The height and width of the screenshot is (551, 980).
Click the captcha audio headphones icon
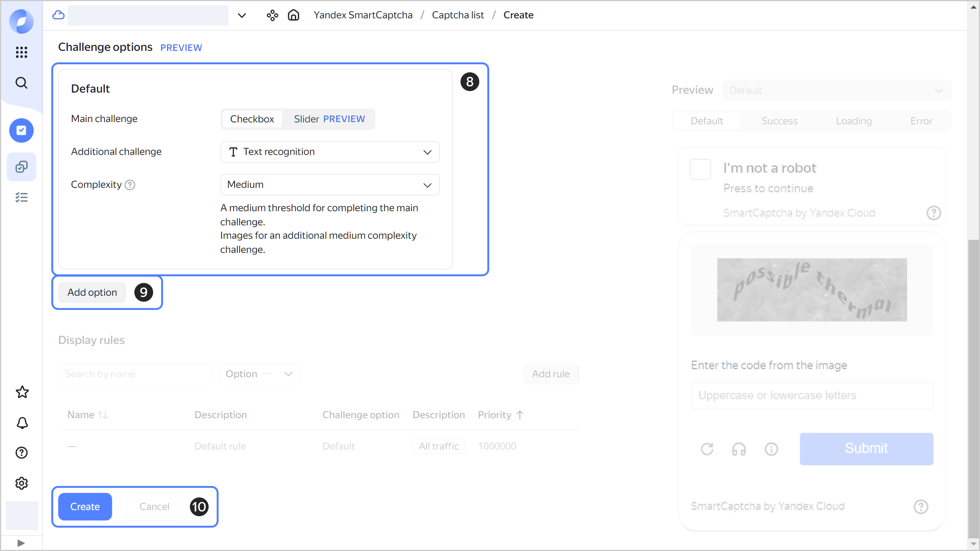tap(739, 449)
